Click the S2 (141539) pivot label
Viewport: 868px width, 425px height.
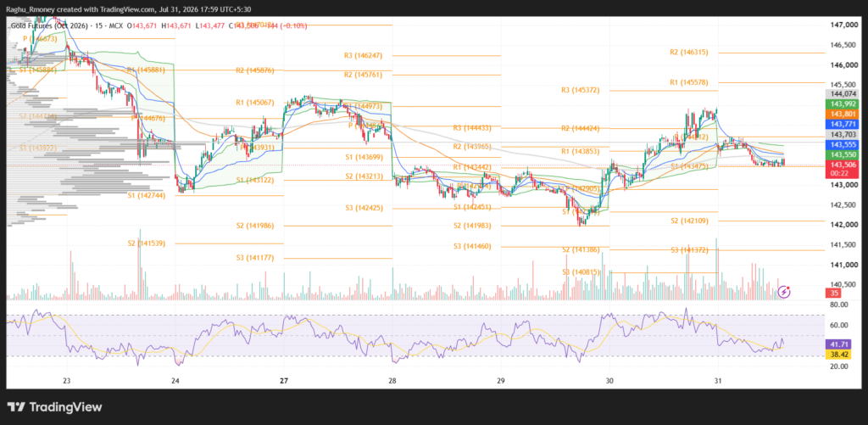pos(147,243)
